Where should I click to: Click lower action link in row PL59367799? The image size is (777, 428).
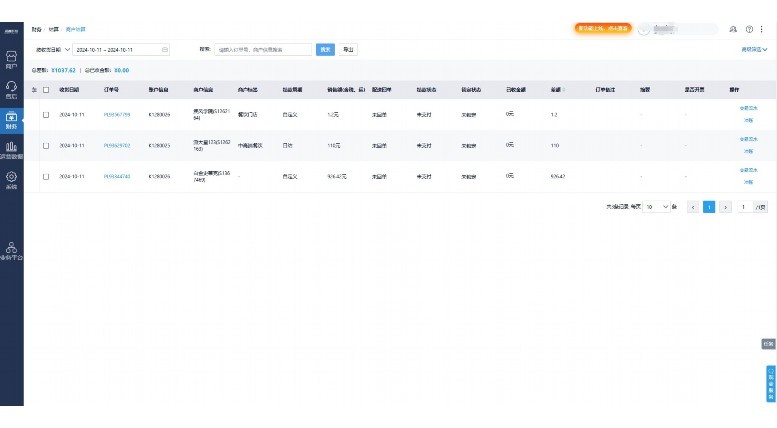coord(748,120)
